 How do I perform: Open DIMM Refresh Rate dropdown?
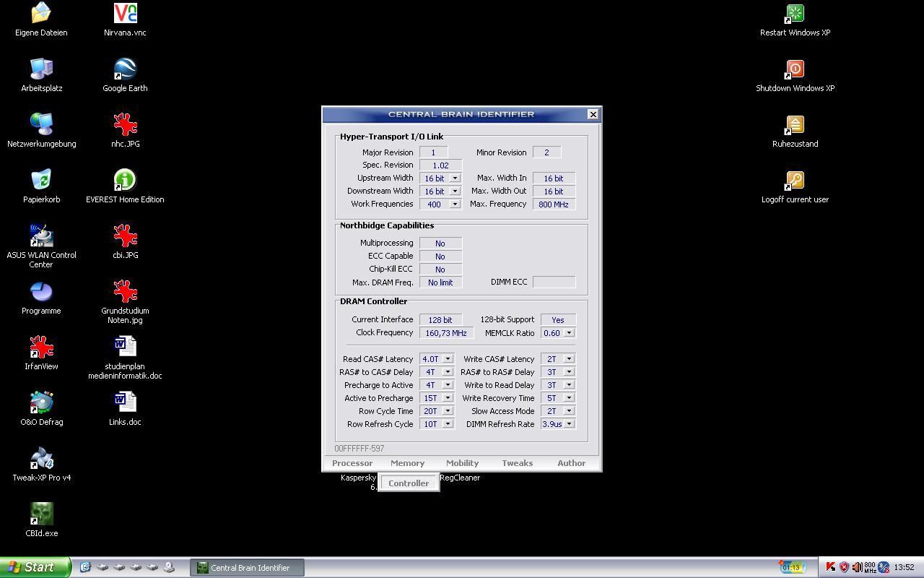[569, 423]
